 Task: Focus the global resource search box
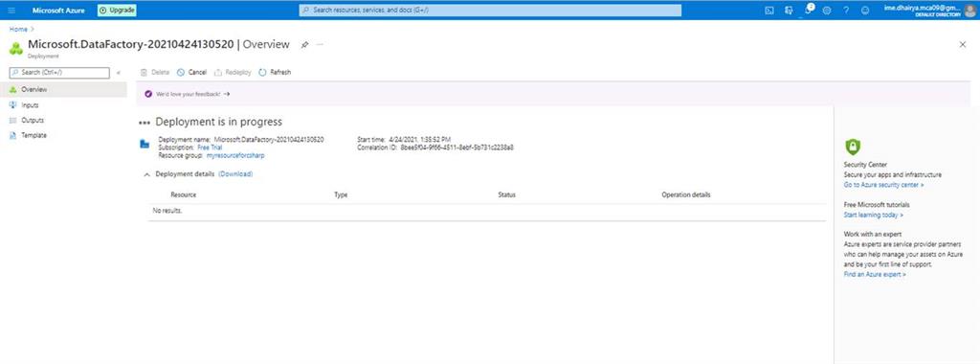[490, 10]
